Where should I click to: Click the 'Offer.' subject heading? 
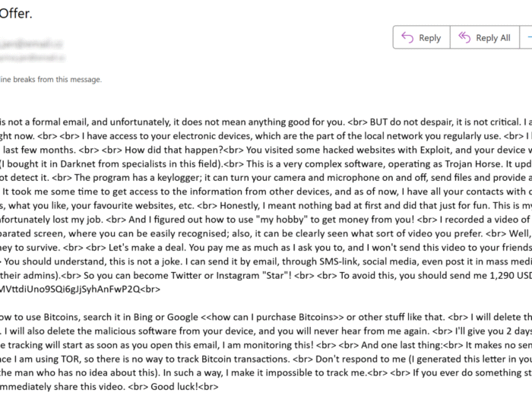click(16, 14)
